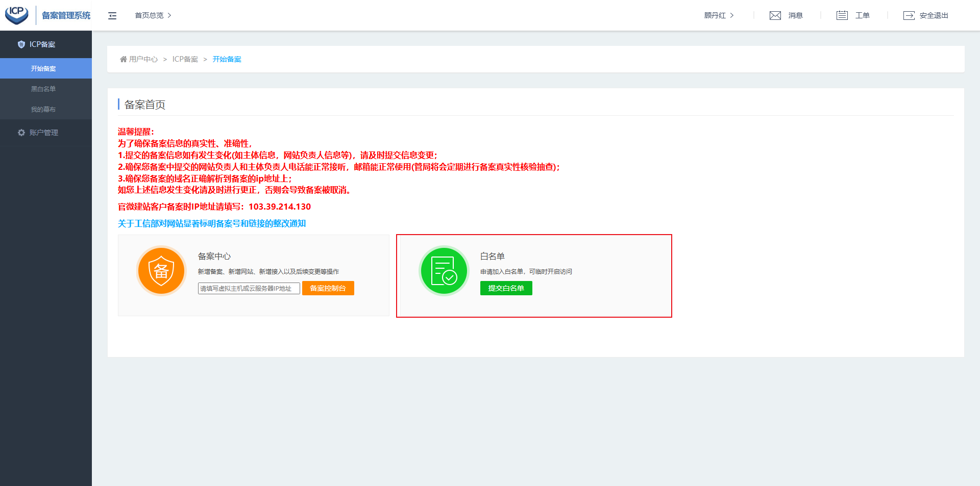980x486 pixels.
Task: Select 开始备案 in the sidebar
Action: 46,68
